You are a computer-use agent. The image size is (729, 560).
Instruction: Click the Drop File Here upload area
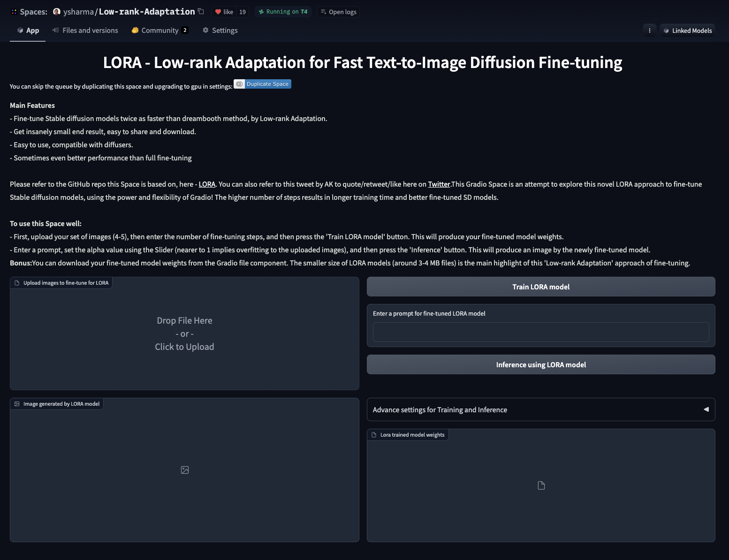click(184, 333)
